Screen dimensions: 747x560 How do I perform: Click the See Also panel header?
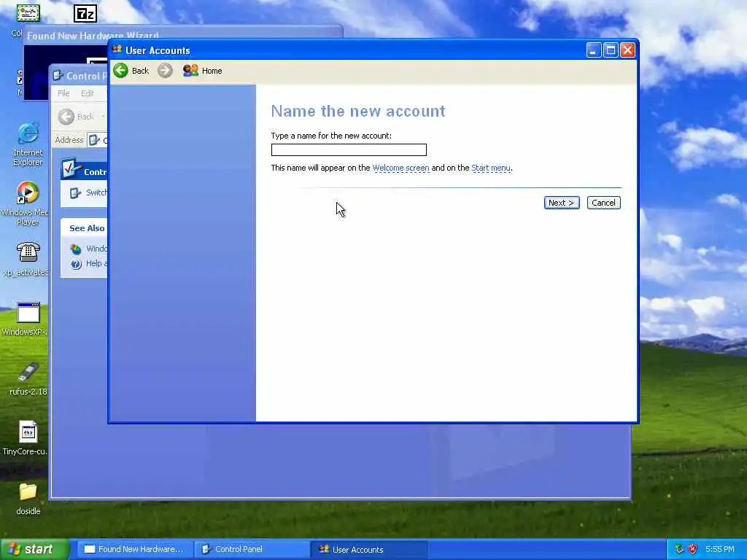click(84, 228)
